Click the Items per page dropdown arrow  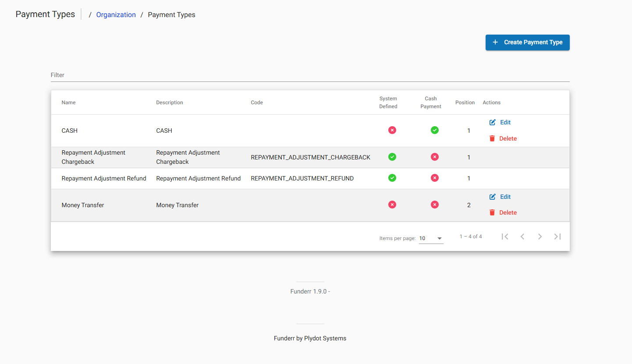click(x=440, y=238)
